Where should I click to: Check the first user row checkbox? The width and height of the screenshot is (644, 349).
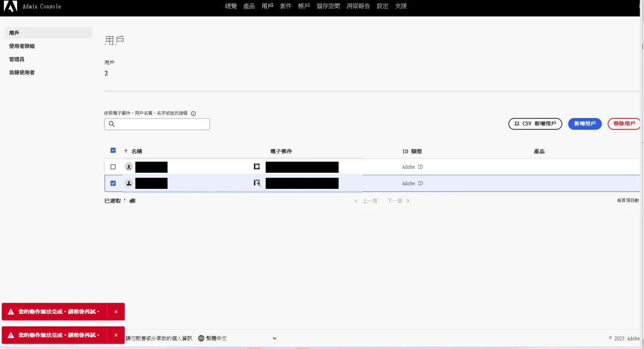click(113, 167)
